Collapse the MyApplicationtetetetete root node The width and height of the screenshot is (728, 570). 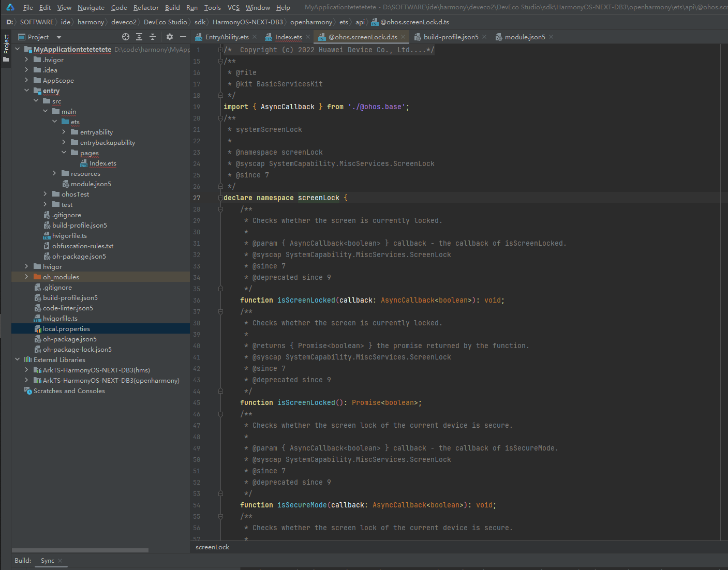(17, 49)
